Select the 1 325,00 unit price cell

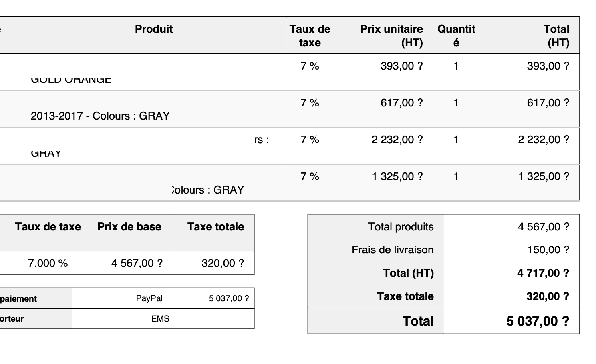[397, 176]
